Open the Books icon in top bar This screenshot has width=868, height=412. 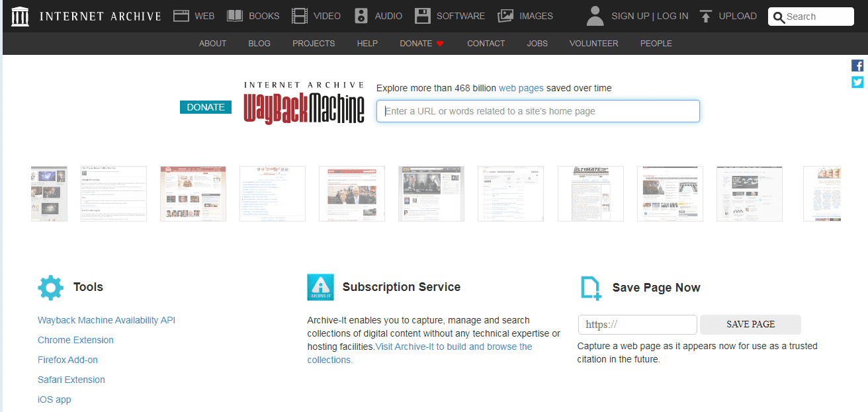pos(235,16)
